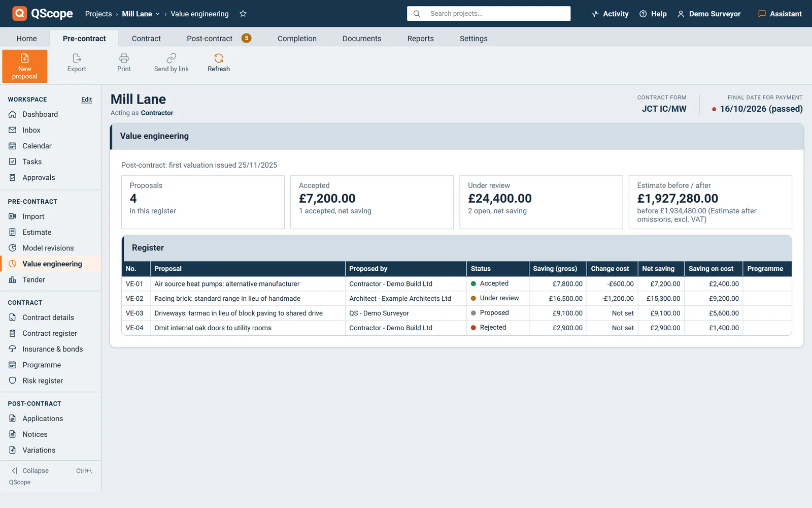Star this page as favourite
The height and width of the screenshot is (508, 812).
click(243, 14)
